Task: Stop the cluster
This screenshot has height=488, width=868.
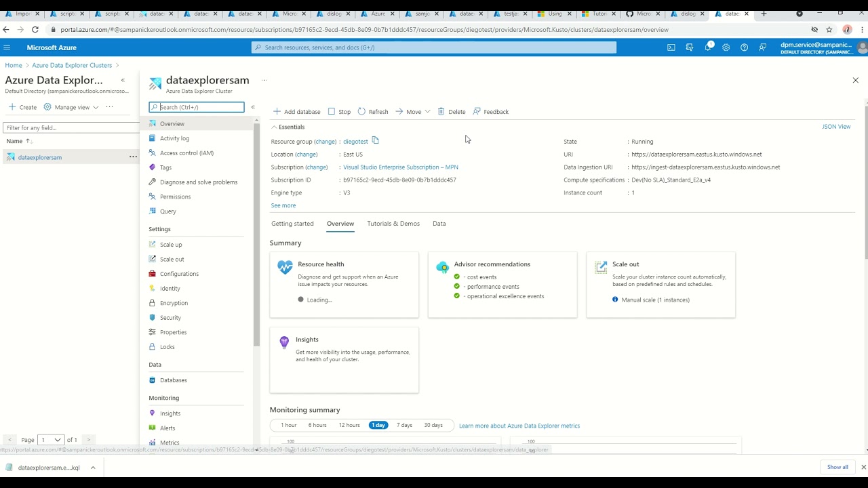Action: [x=339, y=112]
